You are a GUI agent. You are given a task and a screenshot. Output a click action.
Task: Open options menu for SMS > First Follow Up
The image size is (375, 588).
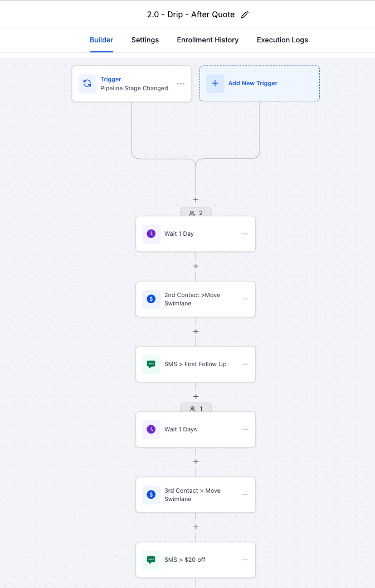coord(245,365)
